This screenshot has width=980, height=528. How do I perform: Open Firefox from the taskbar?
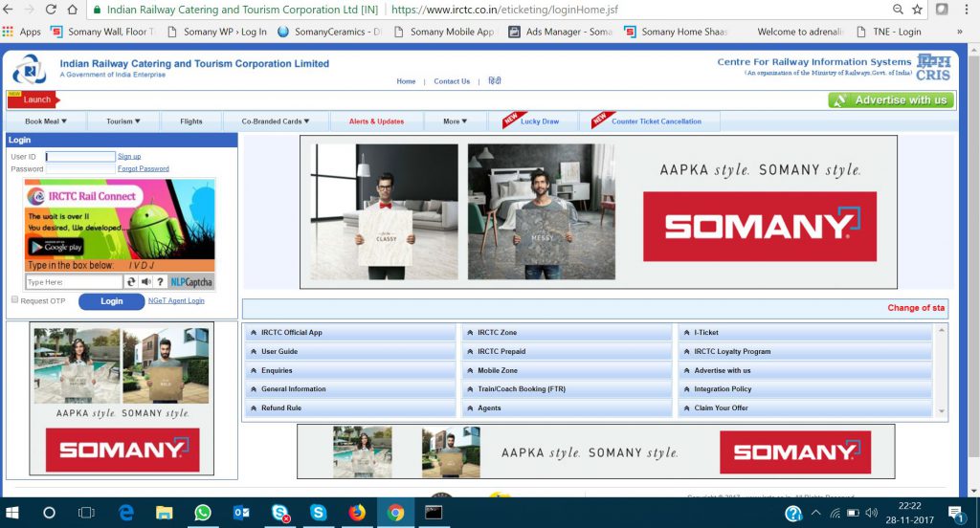(357, 513)
